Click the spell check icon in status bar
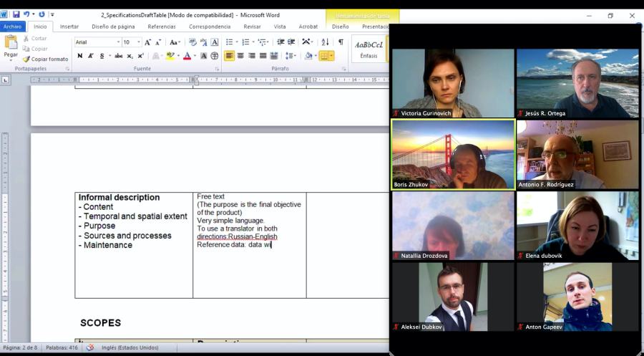This screenshot has width=644, height=356. [x=90, y=347]
